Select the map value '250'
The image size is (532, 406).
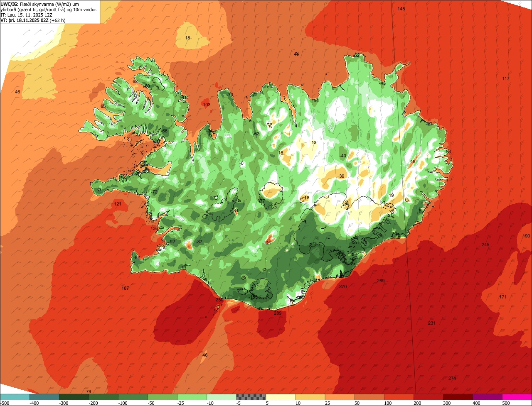coord(219,300)
